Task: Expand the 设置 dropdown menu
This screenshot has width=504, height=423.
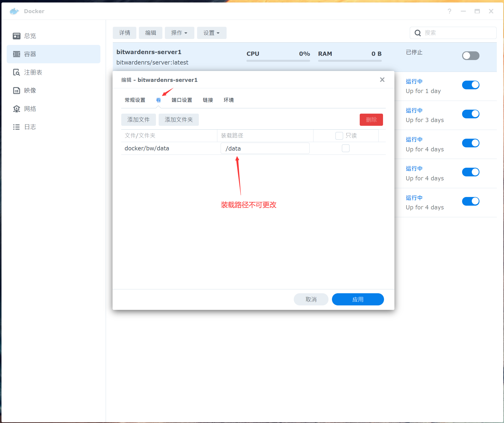Action: pyautogui.click(x=211, y=33)
